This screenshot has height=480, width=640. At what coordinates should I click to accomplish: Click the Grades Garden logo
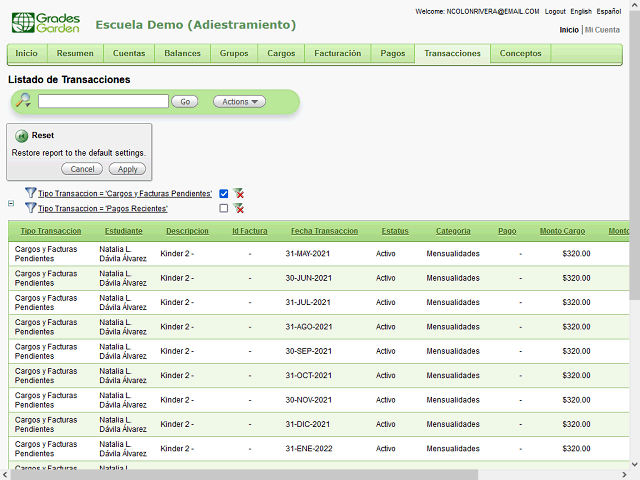tap(45, 22)
